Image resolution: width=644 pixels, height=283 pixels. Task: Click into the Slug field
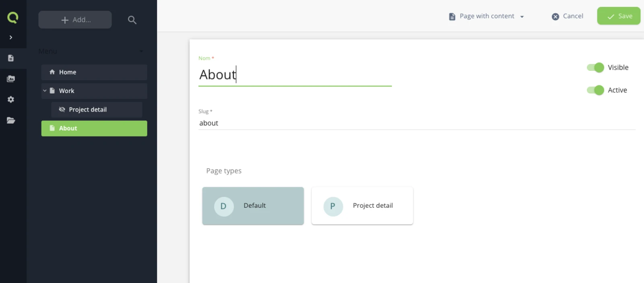click(417, 123)
